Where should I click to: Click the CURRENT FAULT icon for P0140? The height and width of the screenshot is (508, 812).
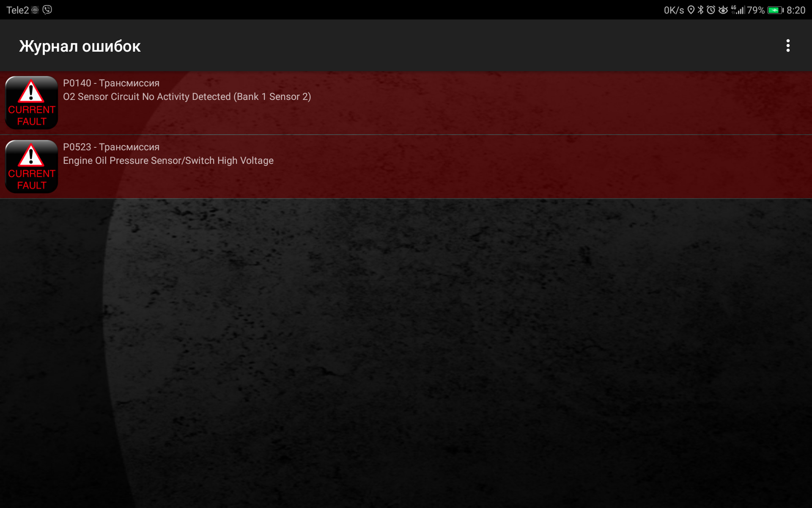(32, 102)
